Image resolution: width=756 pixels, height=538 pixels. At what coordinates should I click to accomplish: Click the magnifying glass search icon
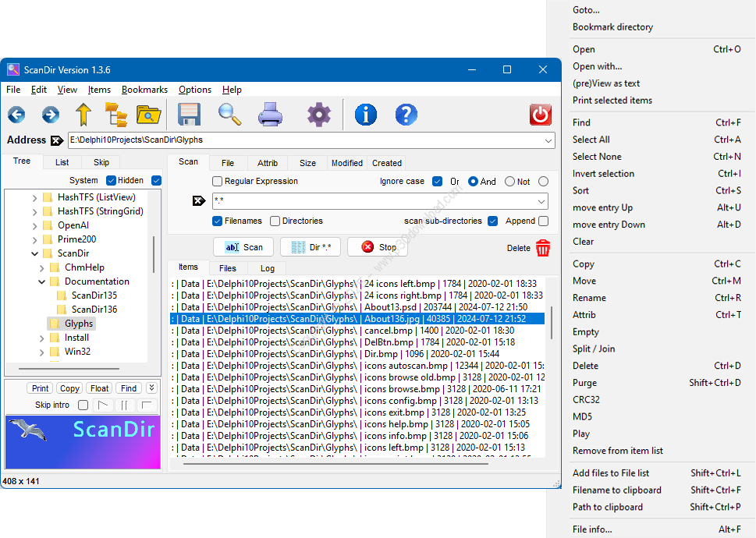(x=229, y=115)
